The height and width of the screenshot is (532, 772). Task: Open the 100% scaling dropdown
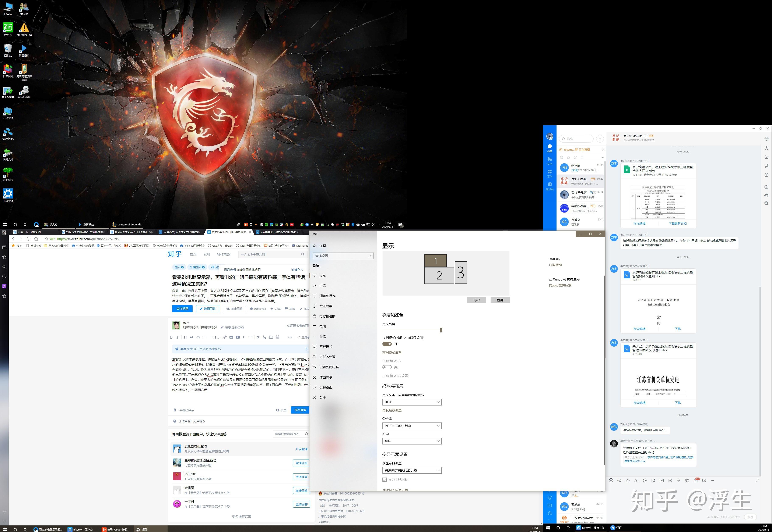tap(412, 402)
